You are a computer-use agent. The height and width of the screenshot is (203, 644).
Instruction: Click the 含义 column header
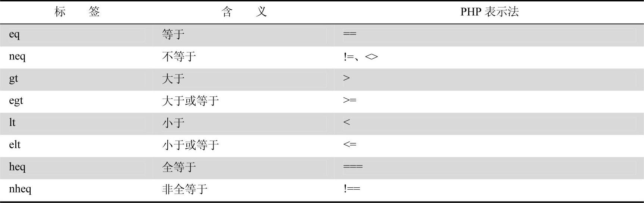(244, 12)
